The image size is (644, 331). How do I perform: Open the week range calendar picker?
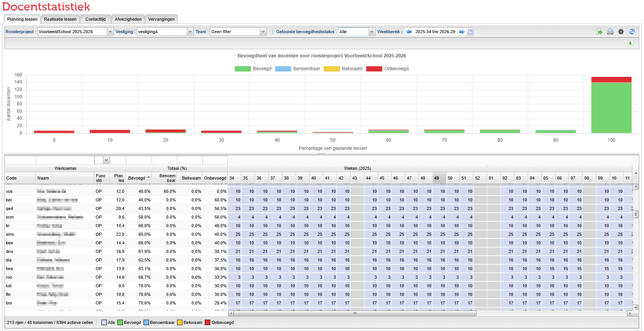[x=470, y=32]
